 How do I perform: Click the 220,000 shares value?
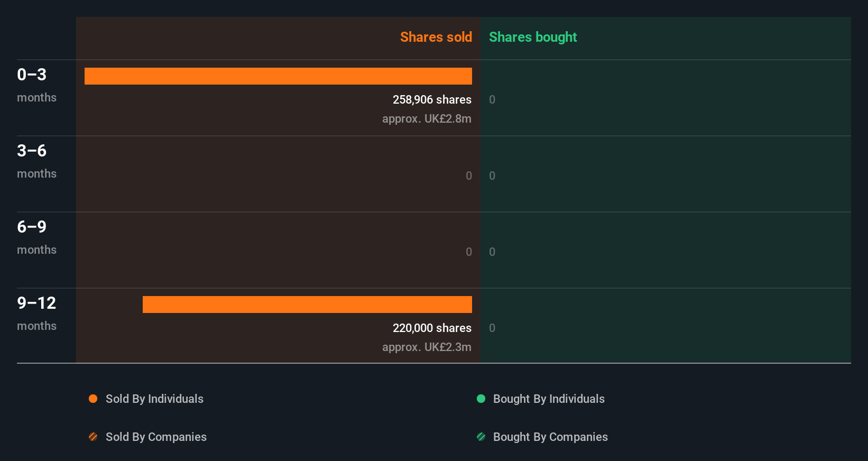point(432,328)
